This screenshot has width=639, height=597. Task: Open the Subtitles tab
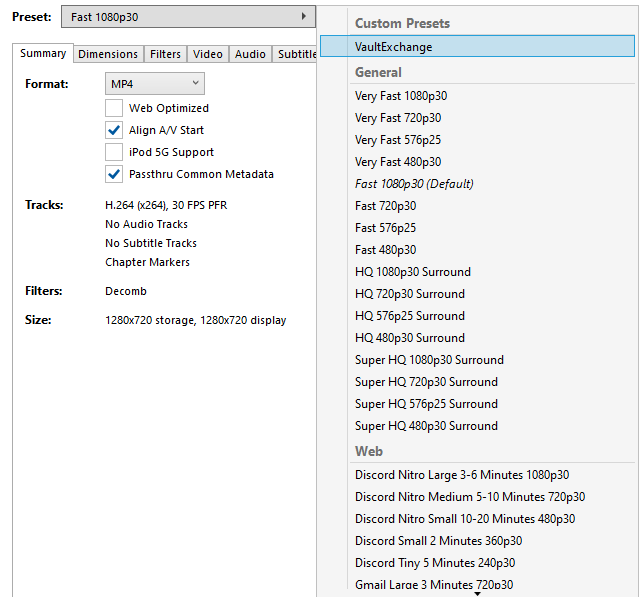(x=295, y=54)
